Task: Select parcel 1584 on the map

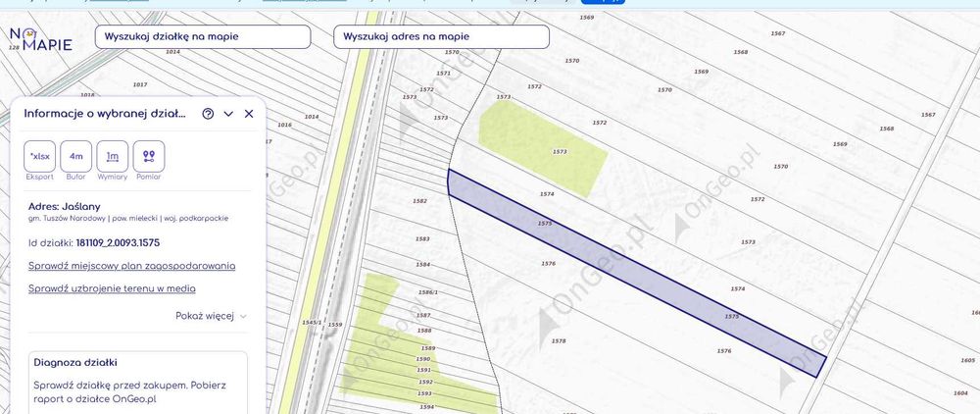Action: [x=423, y=265]
